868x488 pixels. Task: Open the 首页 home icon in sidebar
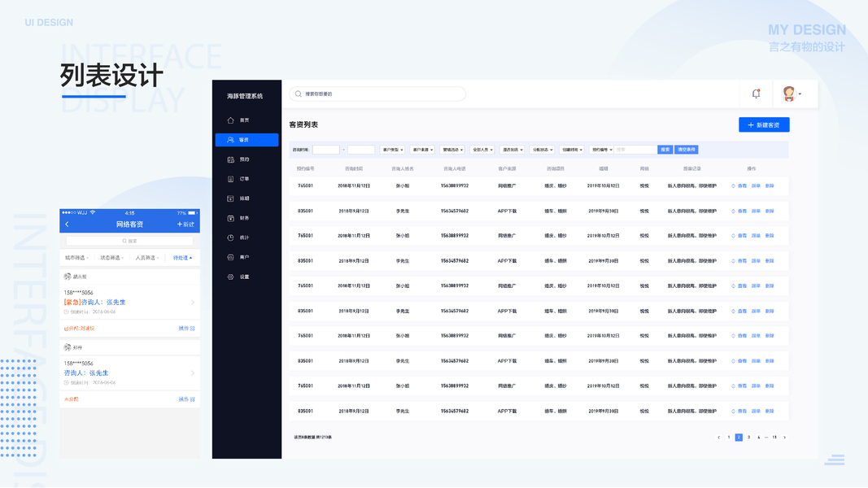(230, 120)
